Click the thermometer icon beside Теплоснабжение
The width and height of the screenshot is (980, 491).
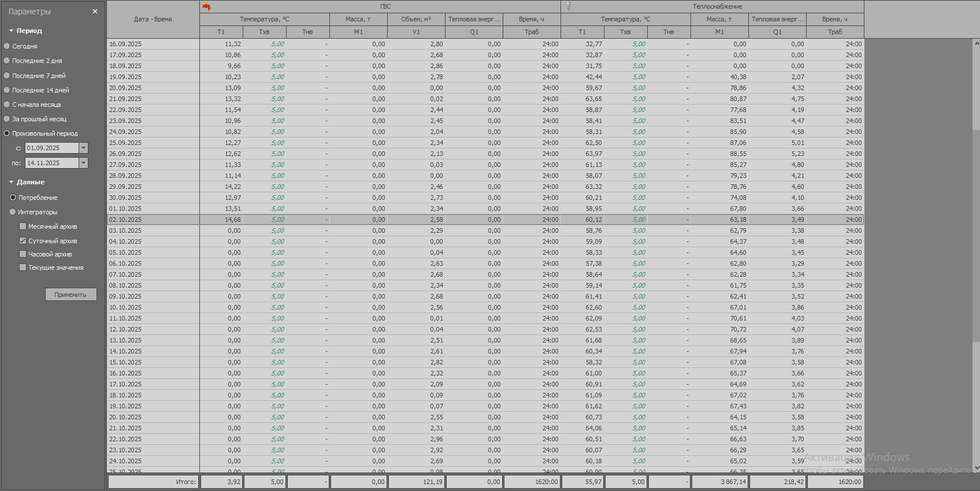click(568, 6)
